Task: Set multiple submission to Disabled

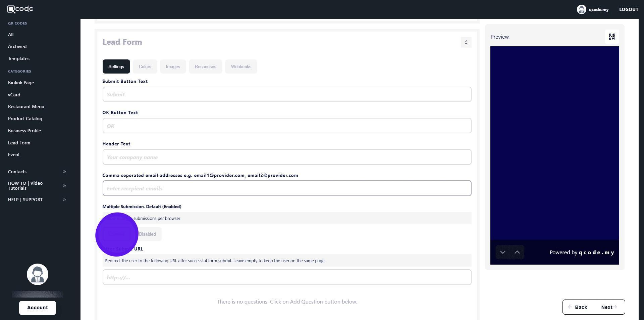Action: pos(148,234)
